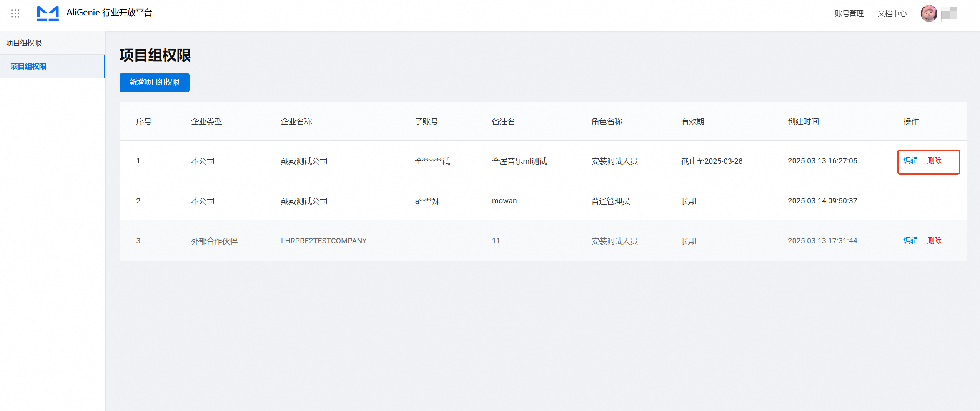Screen dimensions: 980x411
Task: Click 戴戴测试公司 in the mowan row
Action: tap(304, 201)
